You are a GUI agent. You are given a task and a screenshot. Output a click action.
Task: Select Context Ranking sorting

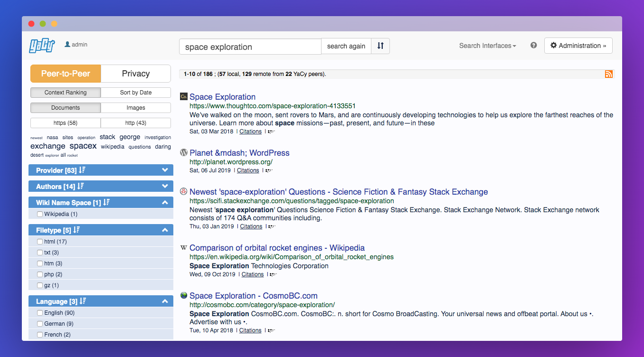(66, 93)
